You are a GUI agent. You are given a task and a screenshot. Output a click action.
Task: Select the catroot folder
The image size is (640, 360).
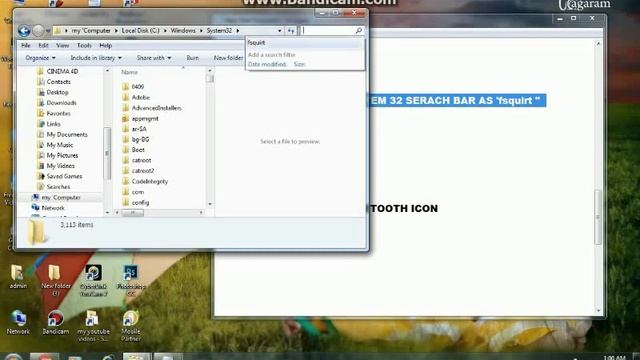point(141,160)
